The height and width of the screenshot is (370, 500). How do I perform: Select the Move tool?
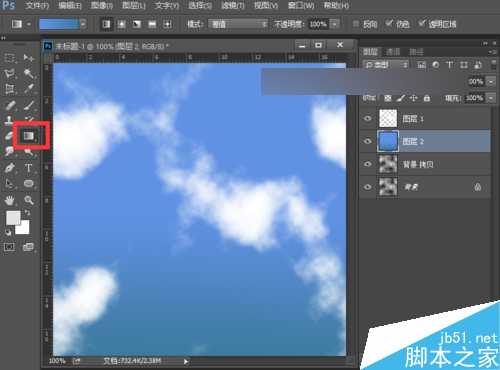29,58
